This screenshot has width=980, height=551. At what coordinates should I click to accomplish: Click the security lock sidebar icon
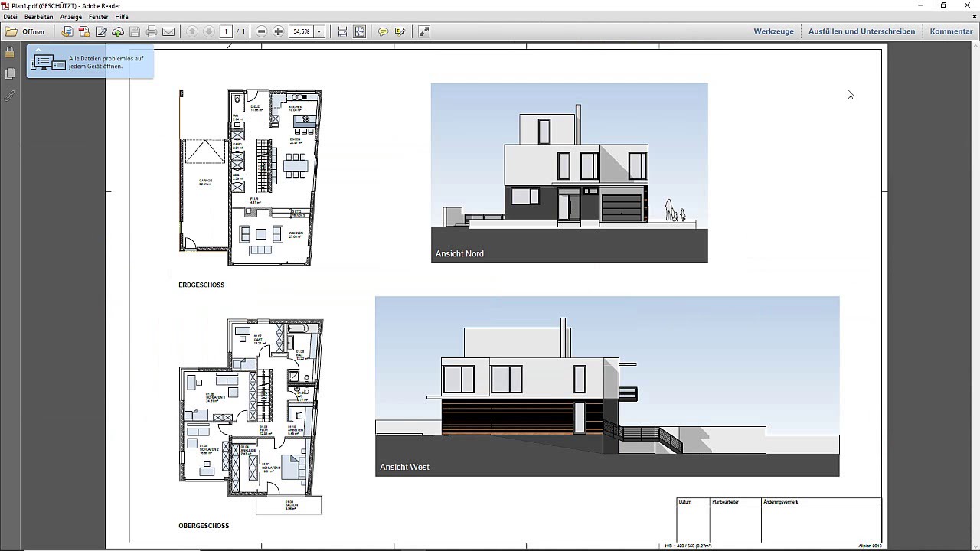10,52
